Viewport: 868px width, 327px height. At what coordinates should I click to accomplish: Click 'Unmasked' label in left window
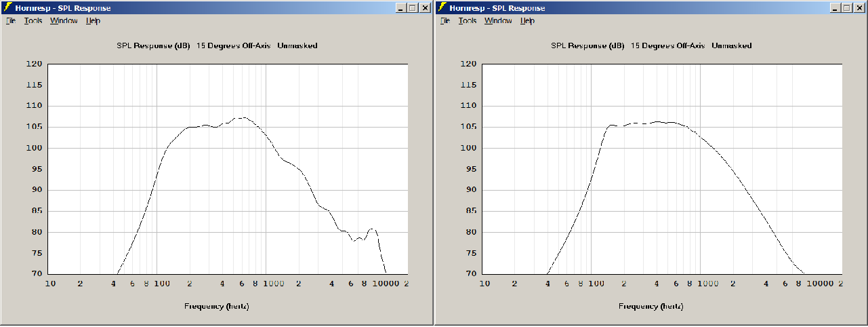click(297, 46)
